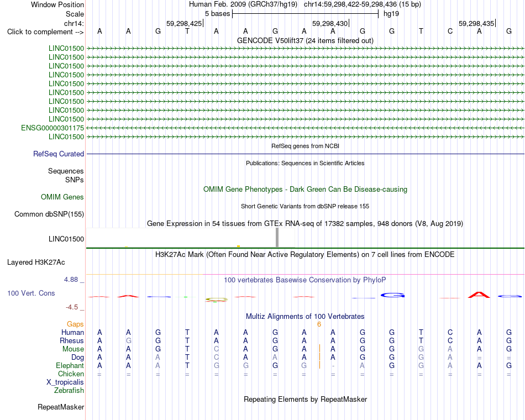Screen dimensions: 525x420
Task: Click 'Multiz Alignments of 100 Vertebrates' title
Action: click(305, 317)
